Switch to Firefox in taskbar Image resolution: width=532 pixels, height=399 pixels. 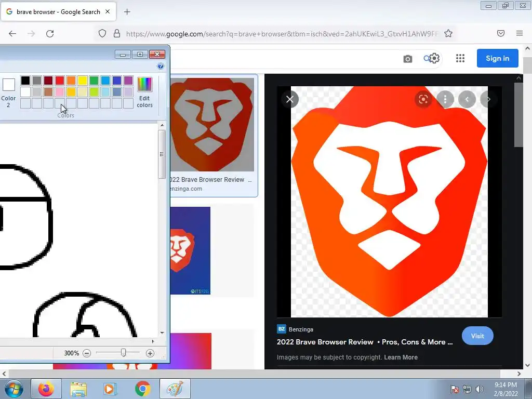pyautogui.click(x=46, y=389)
